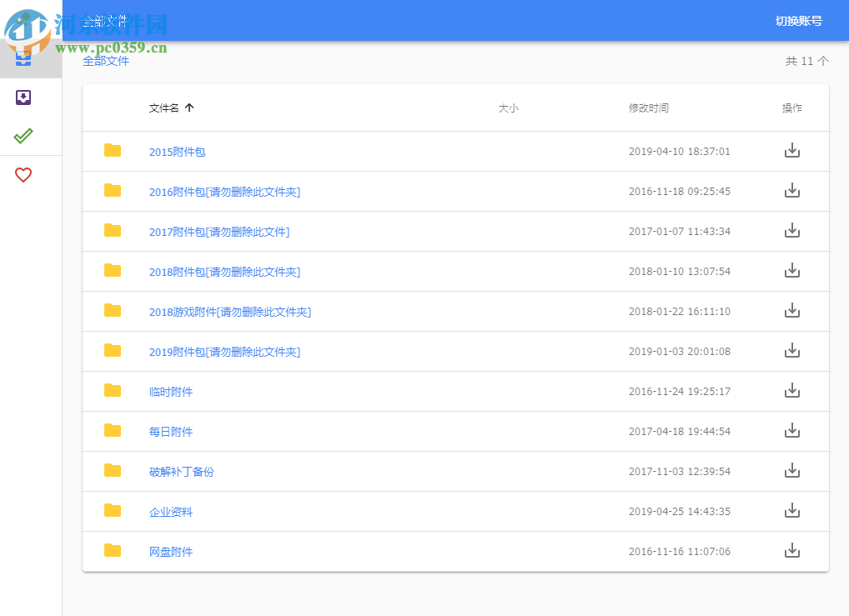Check the 共 11 个 file count label
849x616 pixels.
(x=807, y=61)
